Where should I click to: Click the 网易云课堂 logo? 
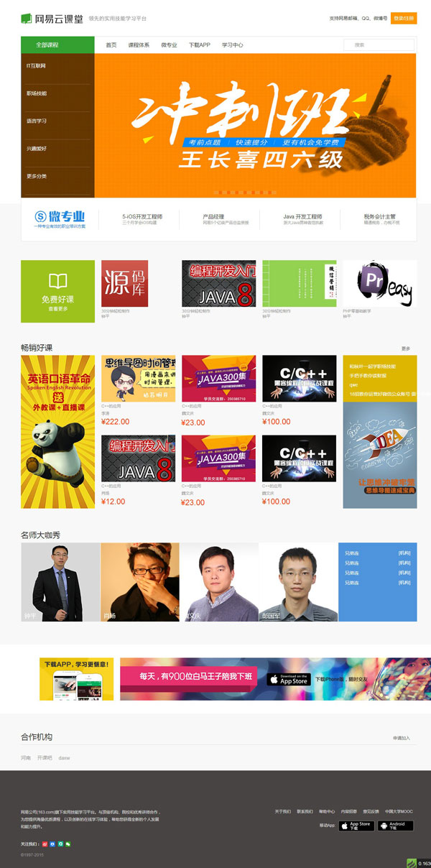(x=52, y=18)
